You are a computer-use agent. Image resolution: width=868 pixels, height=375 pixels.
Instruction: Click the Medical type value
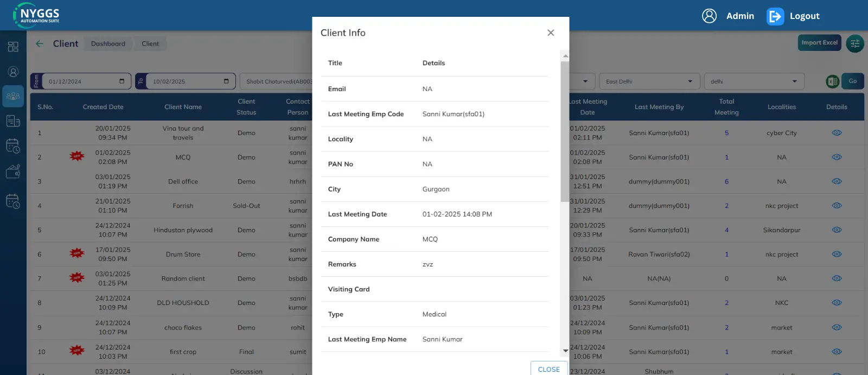point(435,314)
